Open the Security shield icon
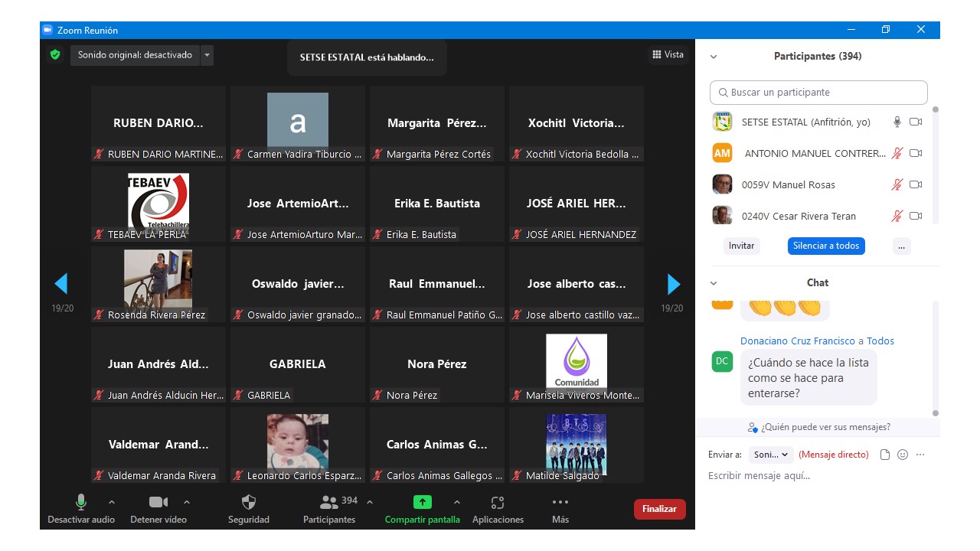980x551 pixels. coord(249,503)
